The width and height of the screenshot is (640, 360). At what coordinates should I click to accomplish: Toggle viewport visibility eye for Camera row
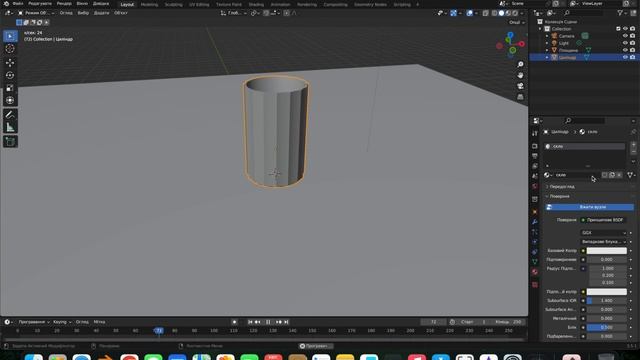pyautogui.click(x=625, y=36)
